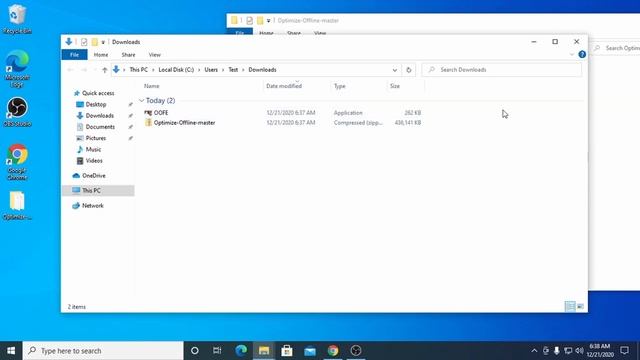Open Microsoft Store taskbar icon
The width and height of the screenshot is (640, 360).
click(x=287, y=351)
